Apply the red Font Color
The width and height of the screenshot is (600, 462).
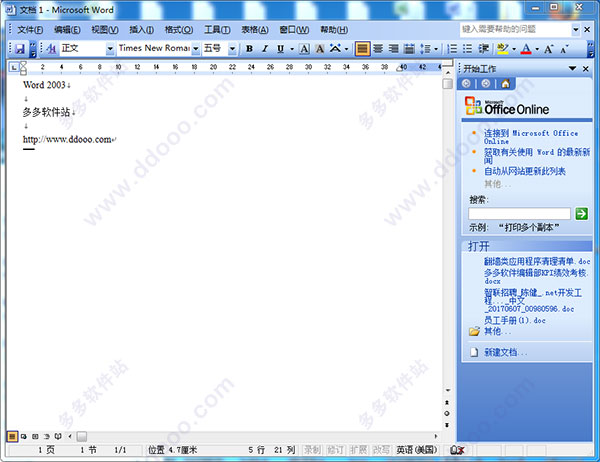(x=527, y=49)
